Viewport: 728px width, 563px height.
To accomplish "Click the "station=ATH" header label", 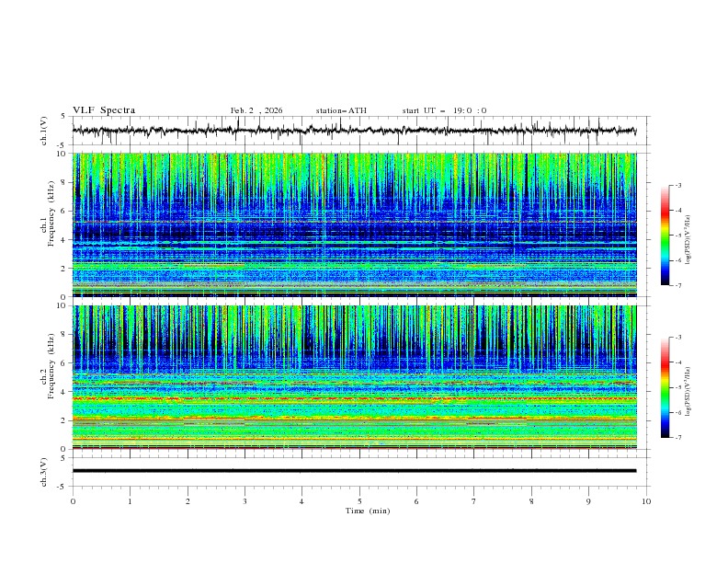I will click(x=341, y=110).
